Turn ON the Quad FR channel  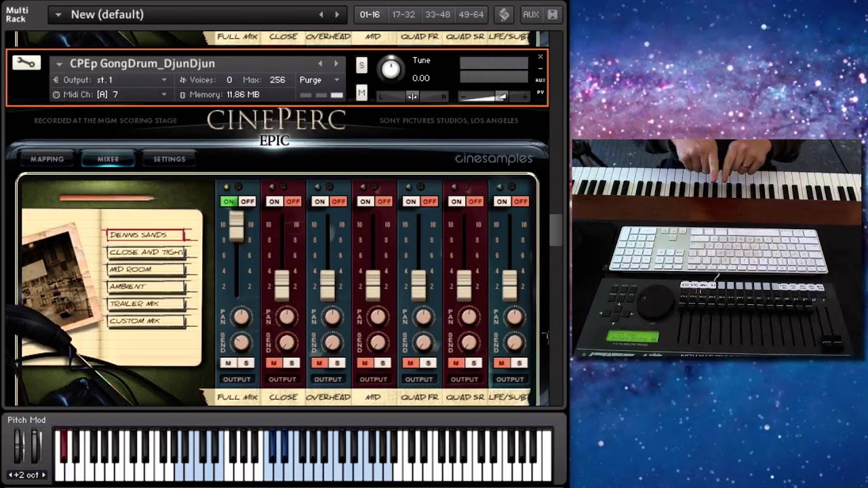coord(410,201)
